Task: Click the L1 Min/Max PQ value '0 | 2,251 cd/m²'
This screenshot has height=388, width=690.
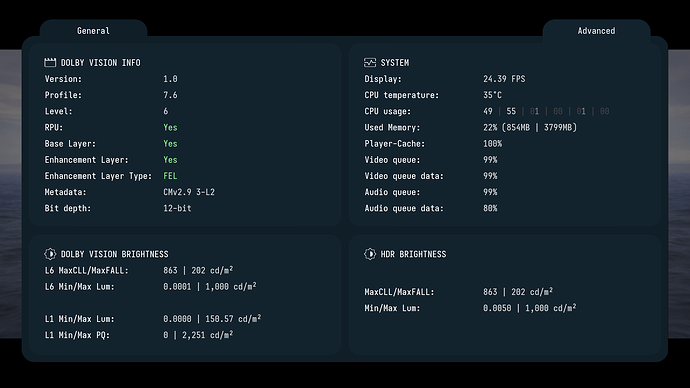Action: click(x=198, y=335)
